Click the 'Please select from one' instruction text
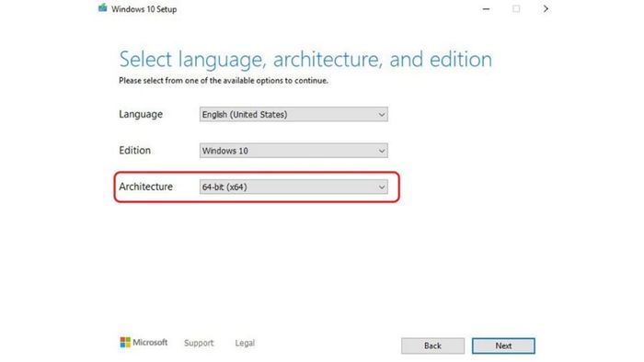 point(224,80)
